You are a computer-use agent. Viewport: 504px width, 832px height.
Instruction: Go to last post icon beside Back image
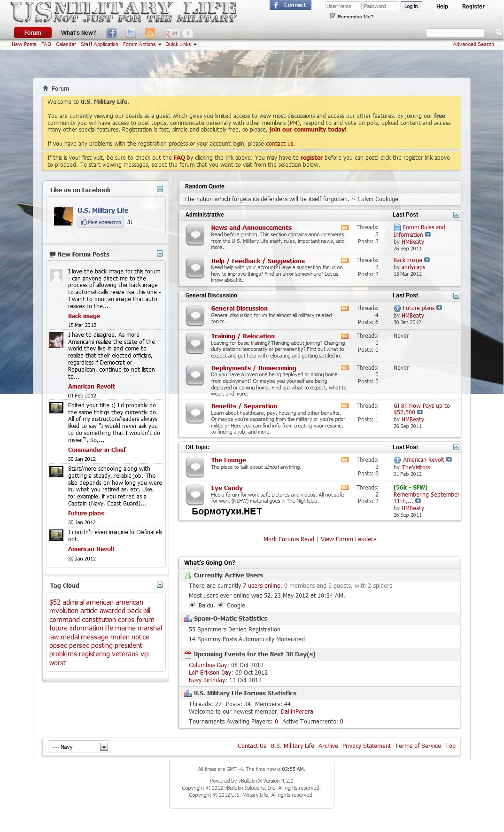427,260
